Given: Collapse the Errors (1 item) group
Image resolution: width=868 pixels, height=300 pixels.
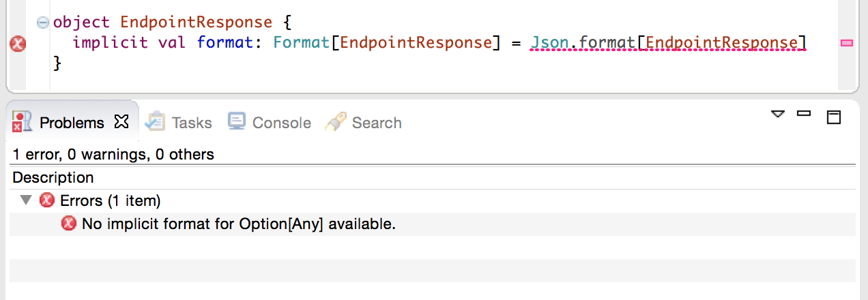Looking at the screenshot, I should (x=26, y=200).
